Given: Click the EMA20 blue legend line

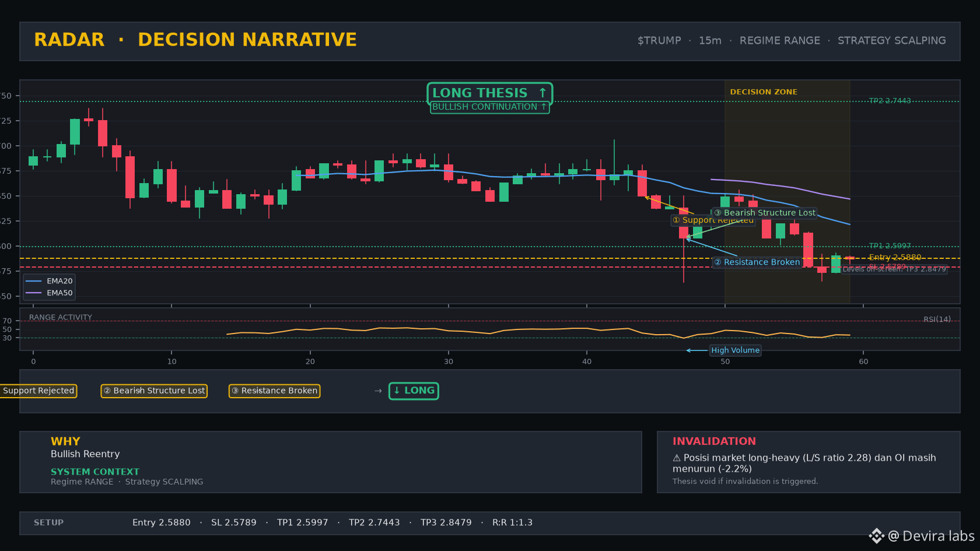Looking at the screenshot, I should [x=34, y=281].
